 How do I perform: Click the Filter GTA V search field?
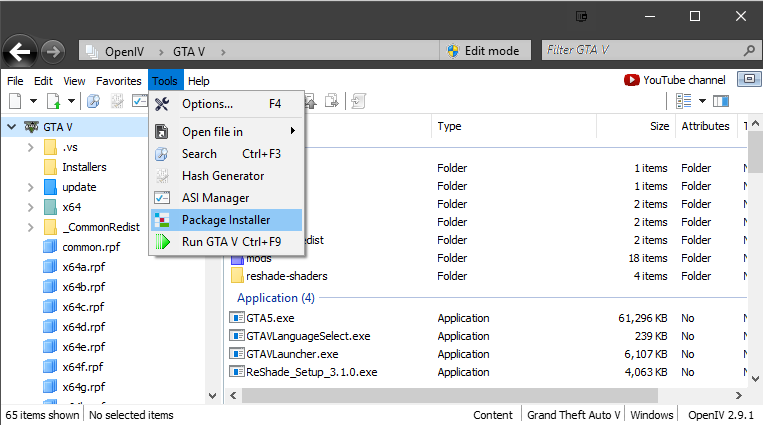(644, 50)
